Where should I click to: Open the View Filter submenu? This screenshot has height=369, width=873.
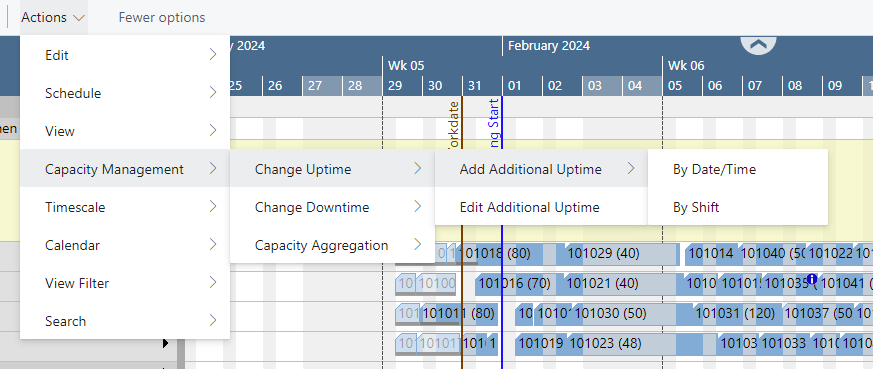coord(125,283)
